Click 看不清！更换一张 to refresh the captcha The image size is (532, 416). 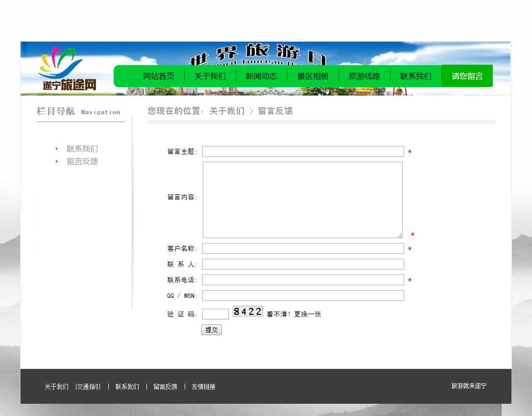pos(294,315)
